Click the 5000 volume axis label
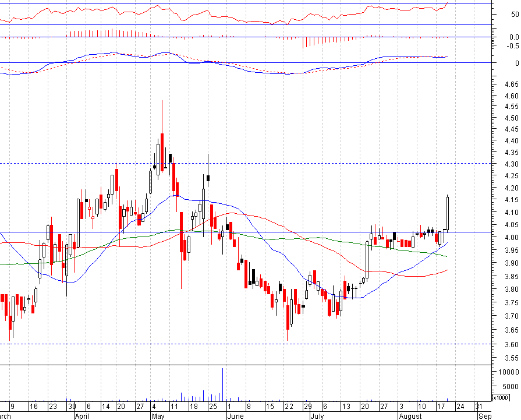Viewport: 521px width, 420px height. 511,386
